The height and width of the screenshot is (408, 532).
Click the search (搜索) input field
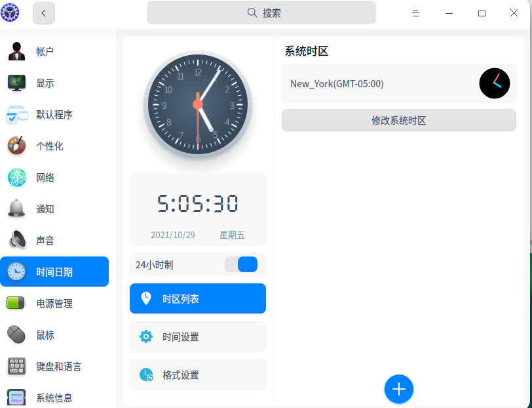tap(261, 12)
